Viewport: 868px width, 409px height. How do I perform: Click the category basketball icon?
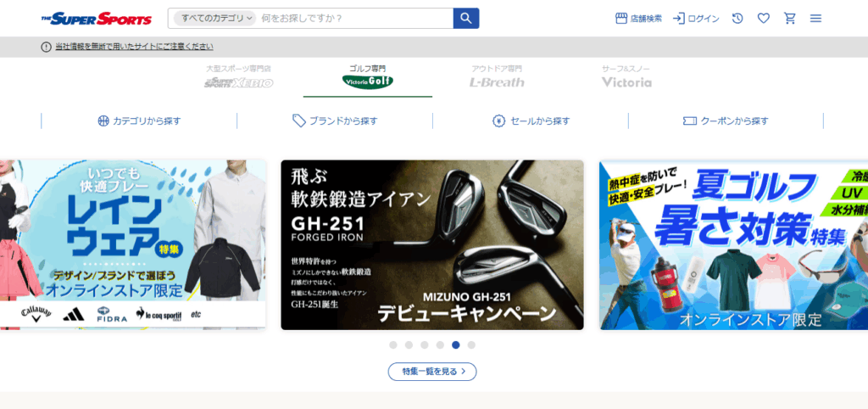[x=103, y=120]
